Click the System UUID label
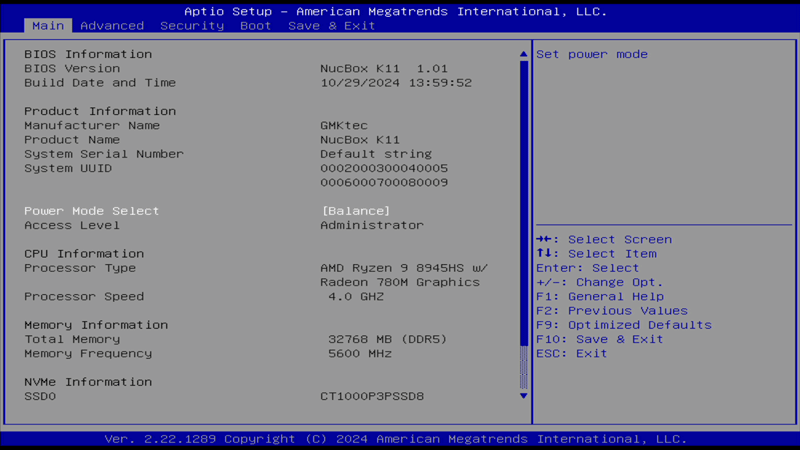This screenshot has width=800, height=450. pyautogui.click(x=68, y=168)
